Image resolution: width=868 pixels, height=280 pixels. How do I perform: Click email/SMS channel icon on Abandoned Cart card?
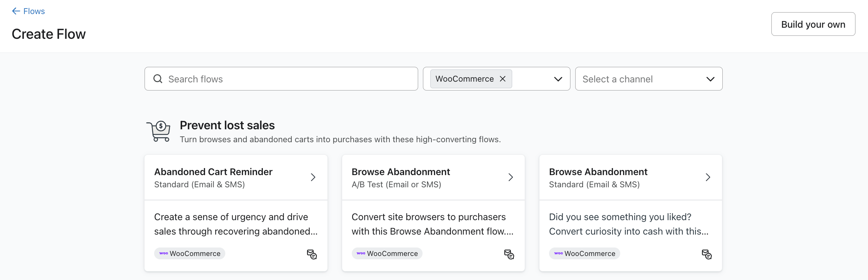(312, 254)
